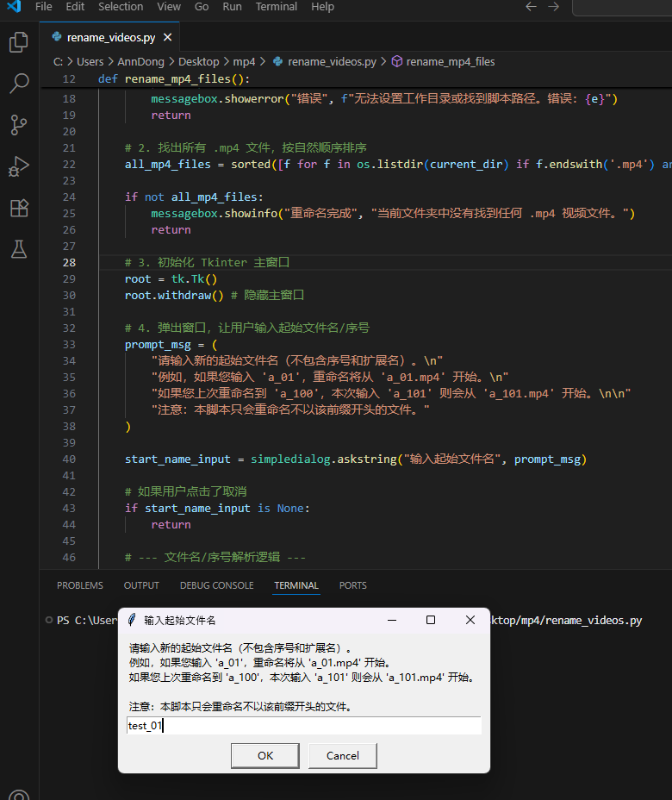This screenshot has width=672, height=800.
Task: Click the feather icon in dialog title
Action: (x=132, y=620)
